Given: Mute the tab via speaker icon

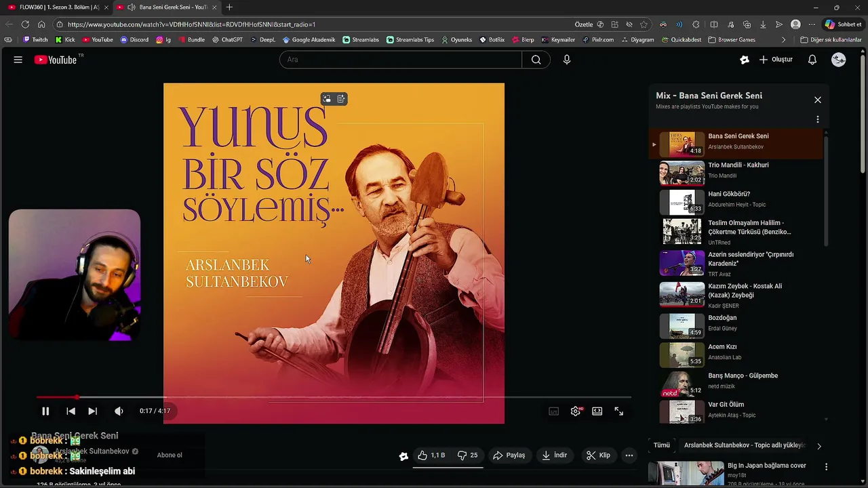Looking at the screenshot, I should [x=131, y=7].
